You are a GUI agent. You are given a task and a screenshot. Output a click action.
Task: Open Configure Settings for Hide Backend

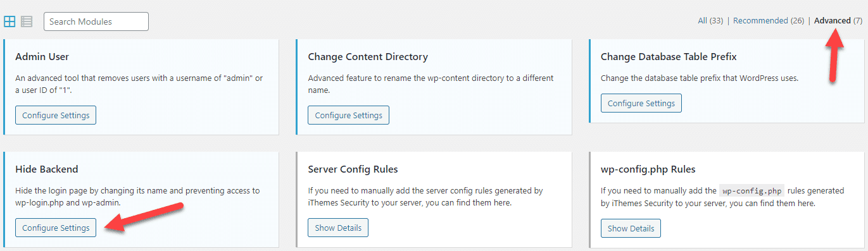56,228
